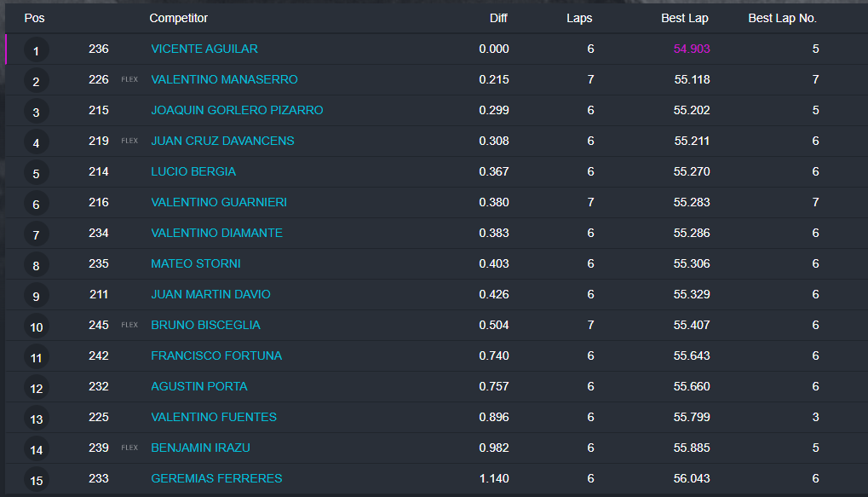Click FLEX tag beside Bruno Bisceglia

[x=129, y=325]
